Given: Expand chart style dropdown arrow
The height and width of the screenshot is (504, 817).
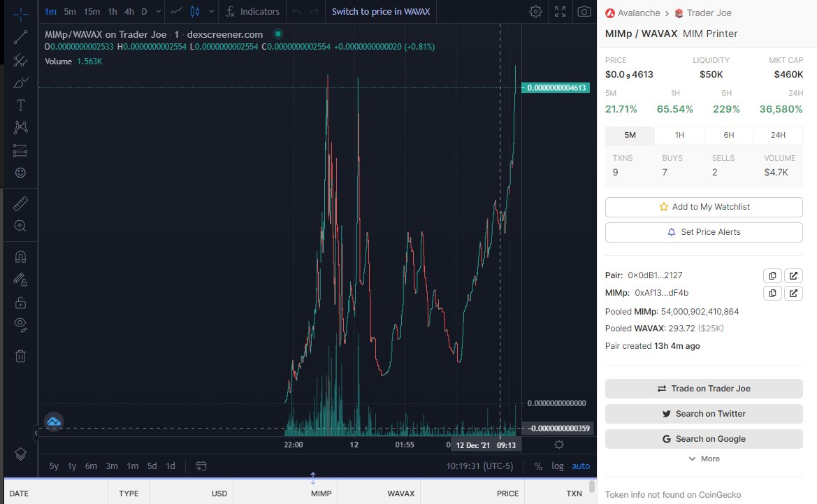Looking at the screenshot, I should tap(211, 11).
